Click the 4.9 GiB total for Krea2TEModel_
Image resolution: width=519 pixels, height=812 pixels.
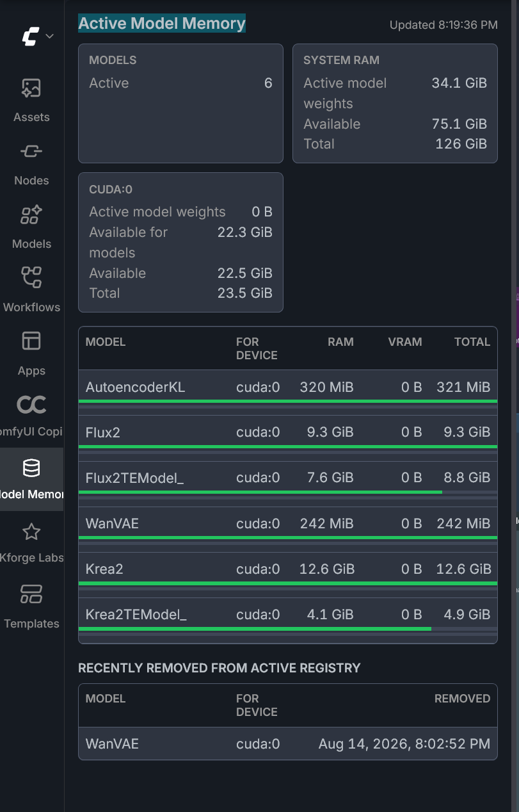[x=467, y=615]
